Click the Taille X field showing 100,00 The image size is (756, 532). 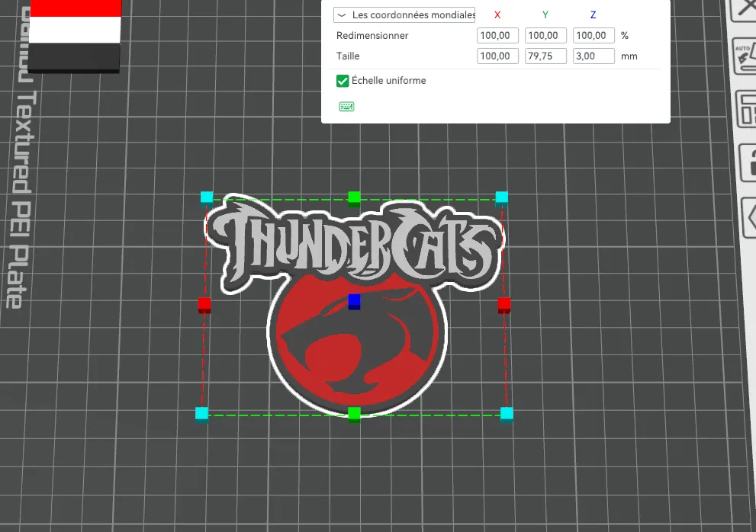[497, 56]
